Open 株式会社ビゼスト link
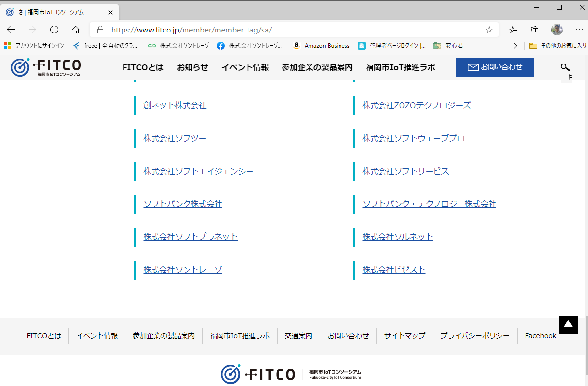This screenshot has height=386, width=588. (x=394, y=270)
